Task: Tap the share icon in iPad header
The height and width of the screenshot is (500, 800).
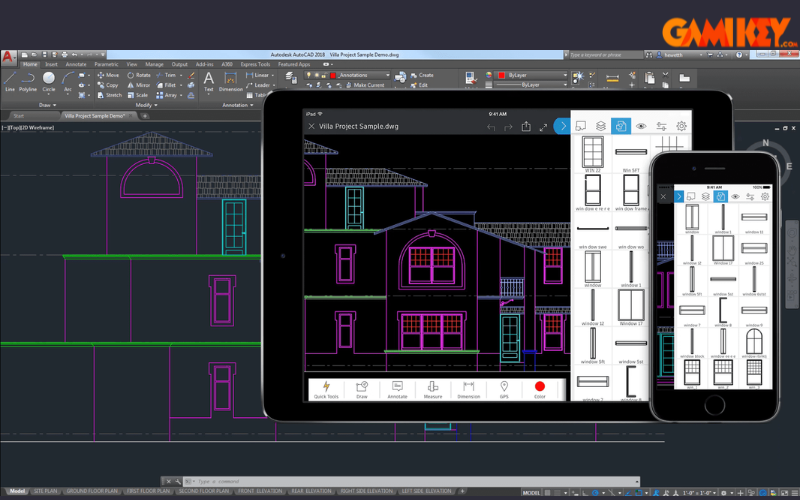Action: coord(526,126)
